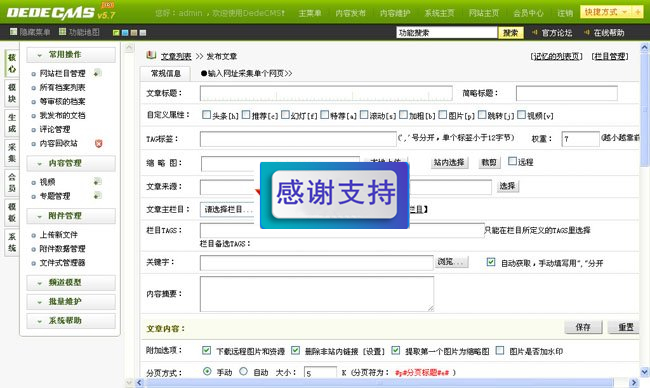
Task: Collapse the 常用操作 sidebar section
Action: coord(71,55)
